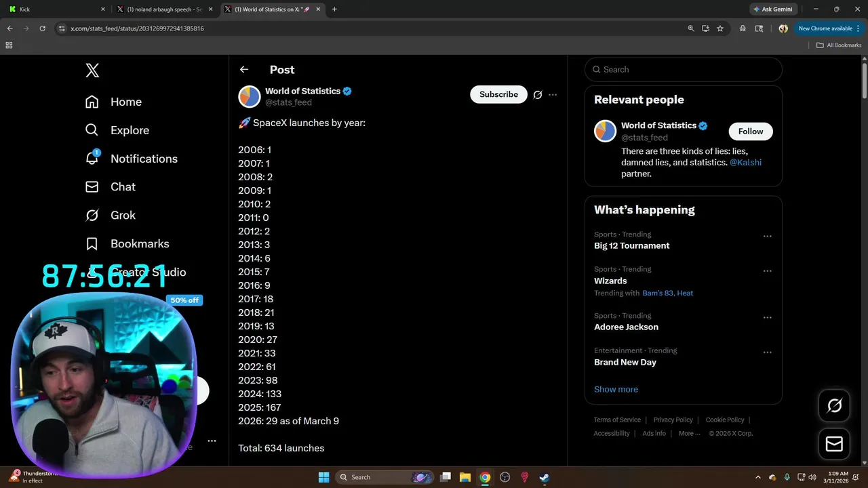Open the Privacy Policy link
Screen dimensions: 868x488
[x=673, y=420]
